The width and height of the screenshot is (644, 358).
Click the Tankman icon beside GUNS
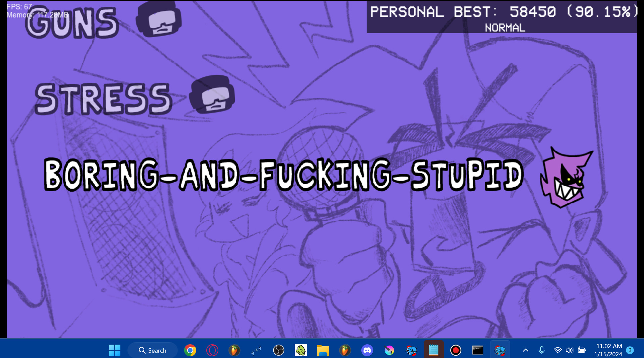click(159, 19)
